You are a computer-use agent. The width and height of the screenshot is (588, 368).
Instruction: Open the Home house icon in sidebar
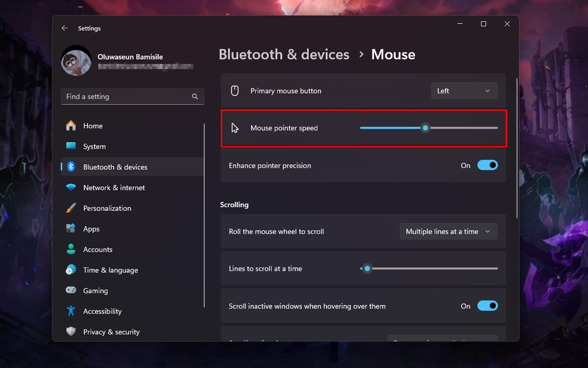71,125
